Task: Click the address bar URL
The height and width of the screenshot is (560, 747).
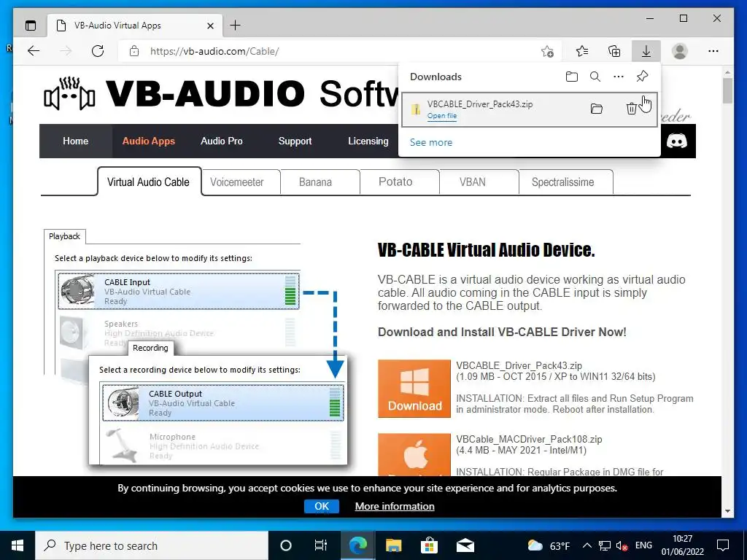Action: click(214, 51)
